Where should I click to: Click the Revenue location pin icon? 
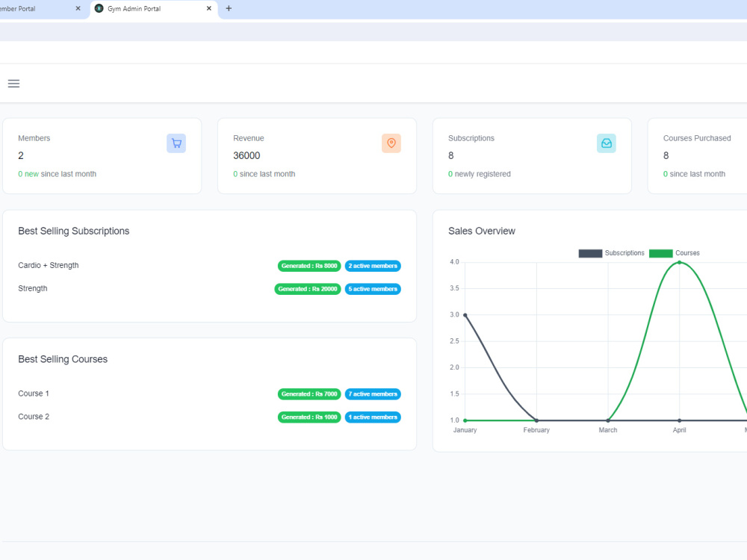coord(391,143)
